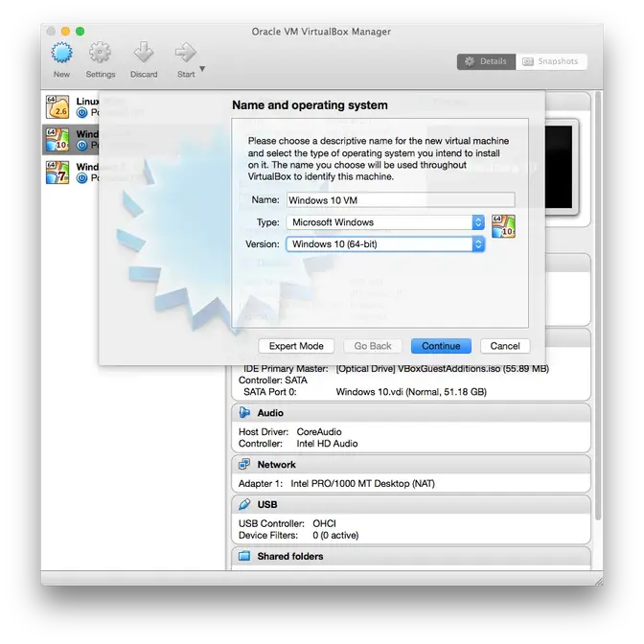This screenshot has height=644, width=644.
Task: Click the Start arrow toolbar icon
Action: coord(186,53)
